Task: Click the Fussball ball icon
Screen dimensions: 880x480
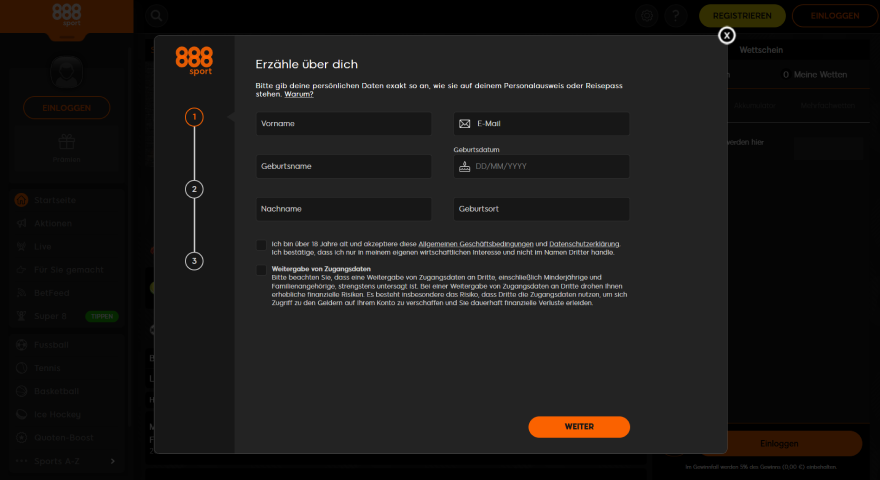Action: coord(21,345)
